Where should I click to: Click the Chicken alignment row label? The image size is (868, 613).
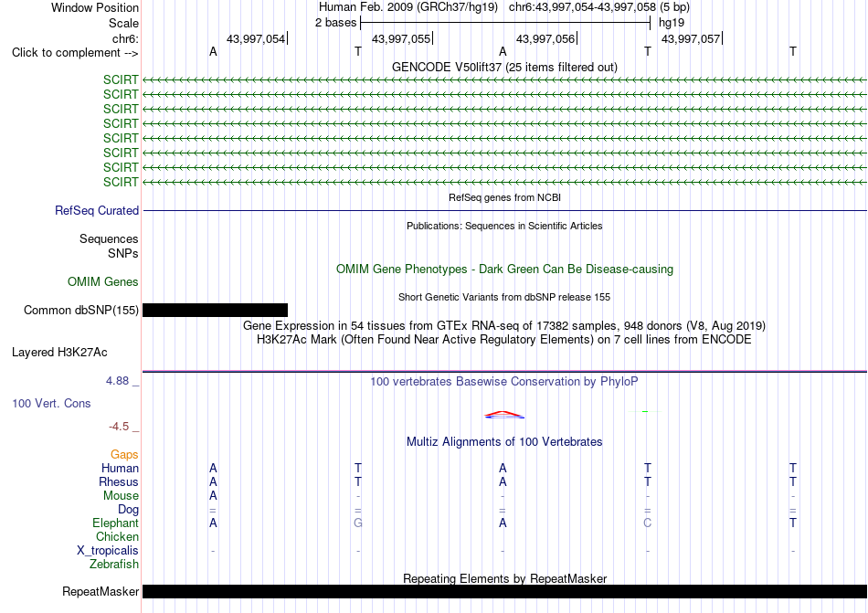[x=117, y=536]
